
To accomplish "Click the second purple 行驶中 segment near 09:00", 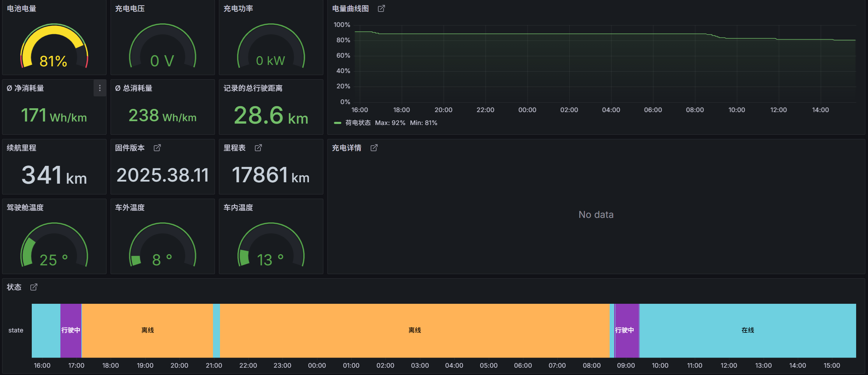I will click(x=627, y=330).
